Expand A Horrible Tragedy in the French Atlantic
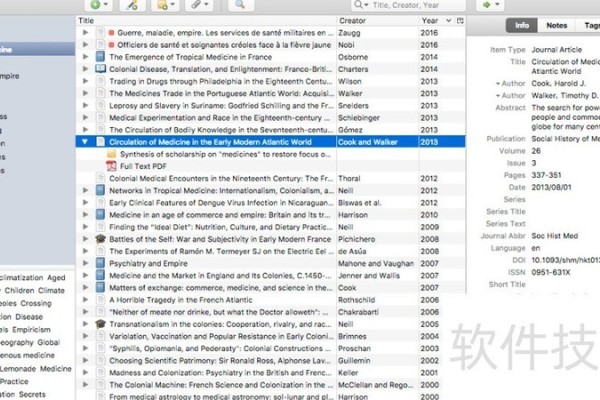This screenshot has width=600, height=400. click(x=85, y=300)
